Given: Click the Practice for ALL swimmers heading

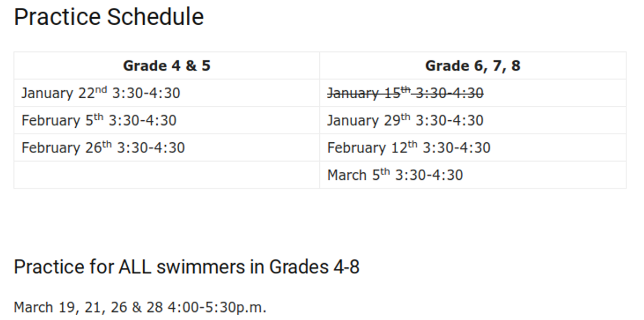Looking at the screenshot, I should pyautogui.click(x=187, y=267).
